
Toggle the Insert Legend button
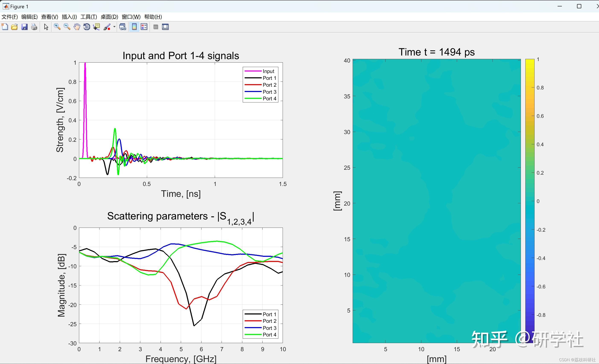point(144,27)
